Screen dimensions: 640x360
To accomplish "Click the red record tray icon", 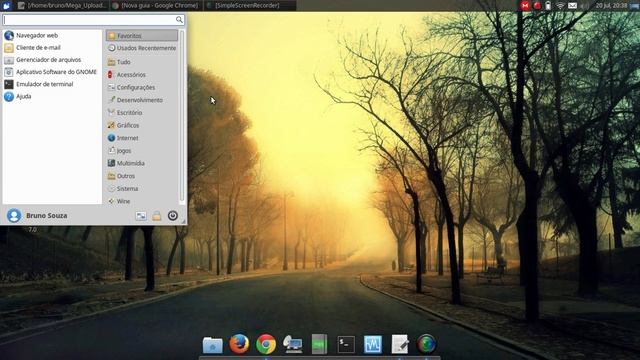I will point(537,6).
